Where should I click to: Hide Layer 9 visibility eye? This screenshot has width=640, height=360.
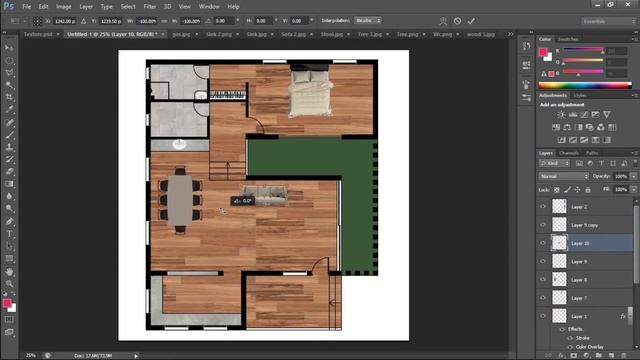(x=543, y=261)
